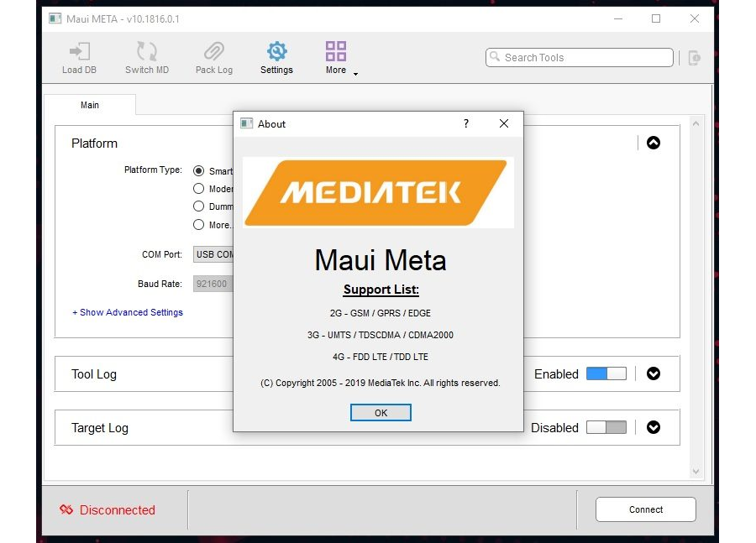Click the About dialog help question mark

(466, 123)
